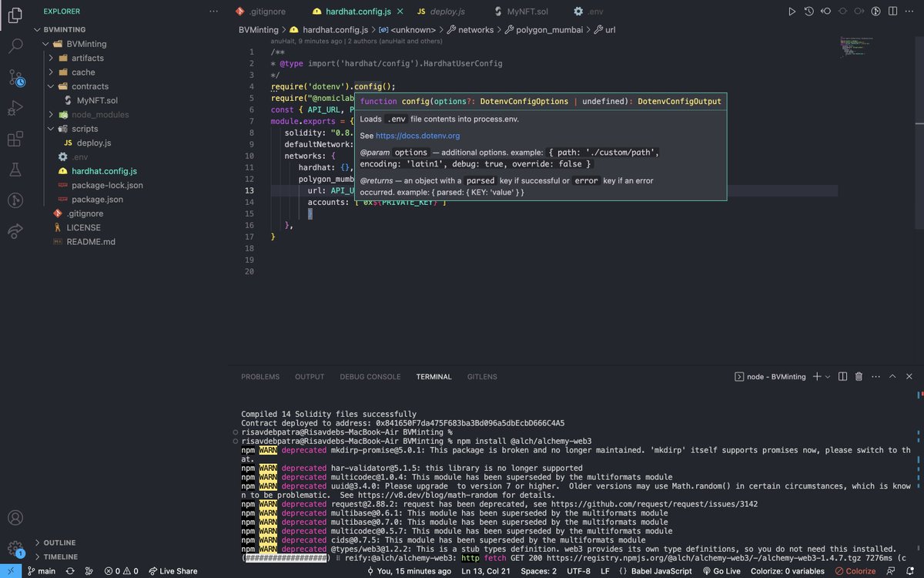The image size is (924, 578).
Task: Open the Testing view with the flask icon
Action: [15, 170]
